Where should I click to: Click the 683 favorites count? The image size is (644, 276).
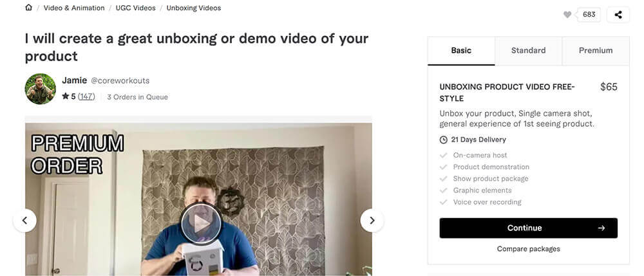pyautogui.click(x=589, y=15)
